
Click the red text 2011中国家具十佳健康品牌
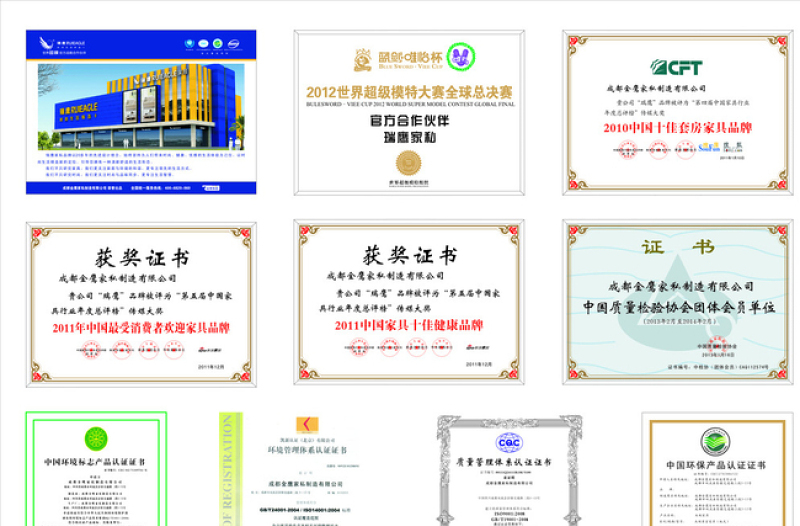(409, 325)
